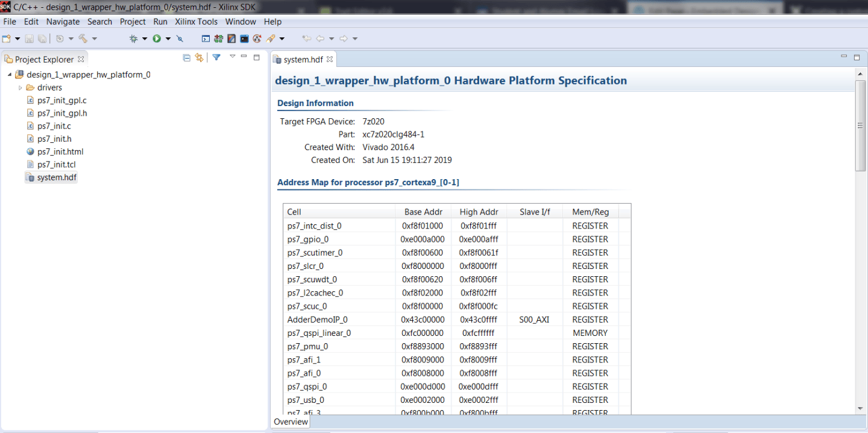Open the Run dropdown arrow
Image resolution: width=868 pixels, height=433 pixels.
(x=168, y=39)
